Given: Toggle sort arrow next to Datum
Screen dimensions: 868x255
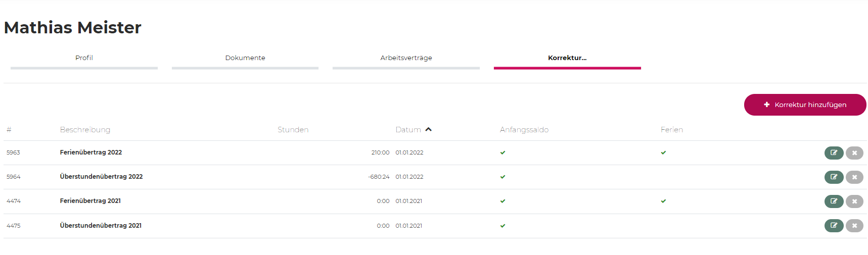Looking at the screenshot, I should coord(429,129).
